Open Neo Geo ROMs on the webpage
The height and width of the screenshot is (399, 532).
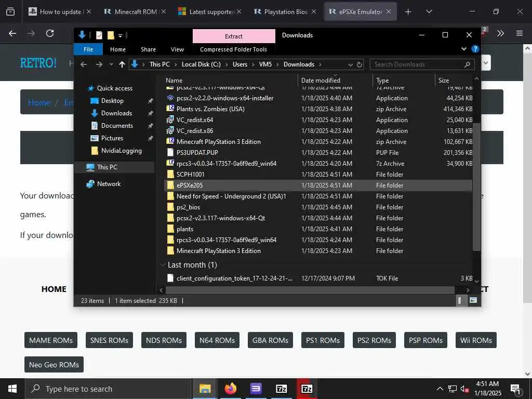click(x=54, y=365)
